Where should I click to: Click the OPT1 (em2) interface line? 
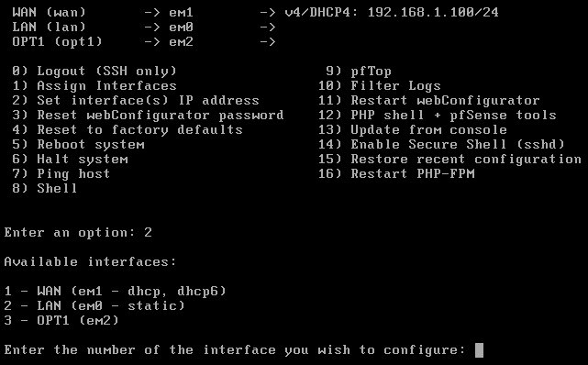[x=61, y=320]
